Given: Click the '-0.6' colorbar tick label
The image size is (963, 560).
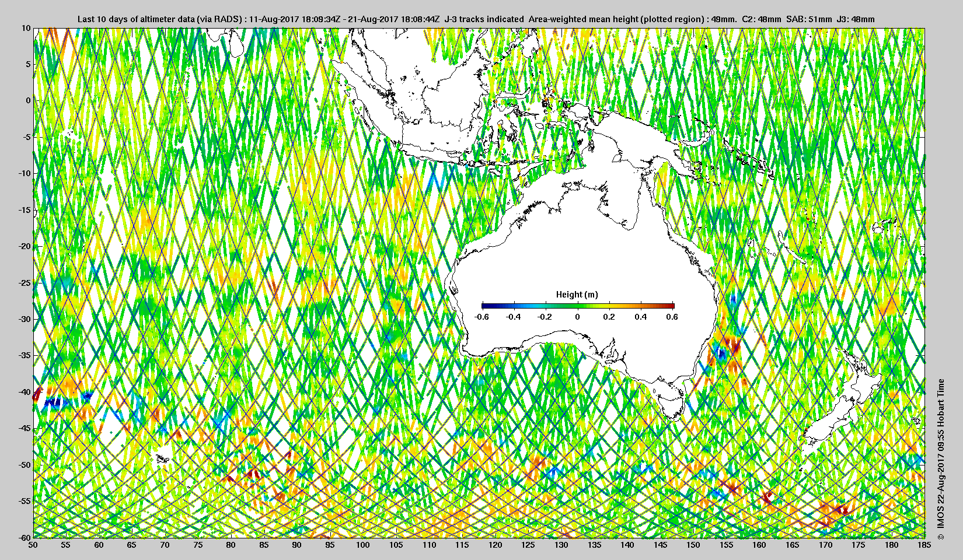Looking at the screenshot, I should pos(481,317).
